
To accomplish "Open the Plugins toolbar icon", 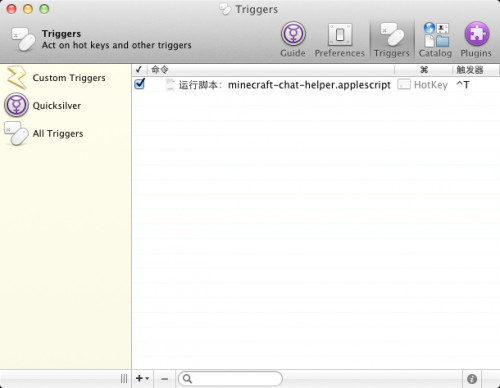I will pyautogui.click(x=476, y=39).
